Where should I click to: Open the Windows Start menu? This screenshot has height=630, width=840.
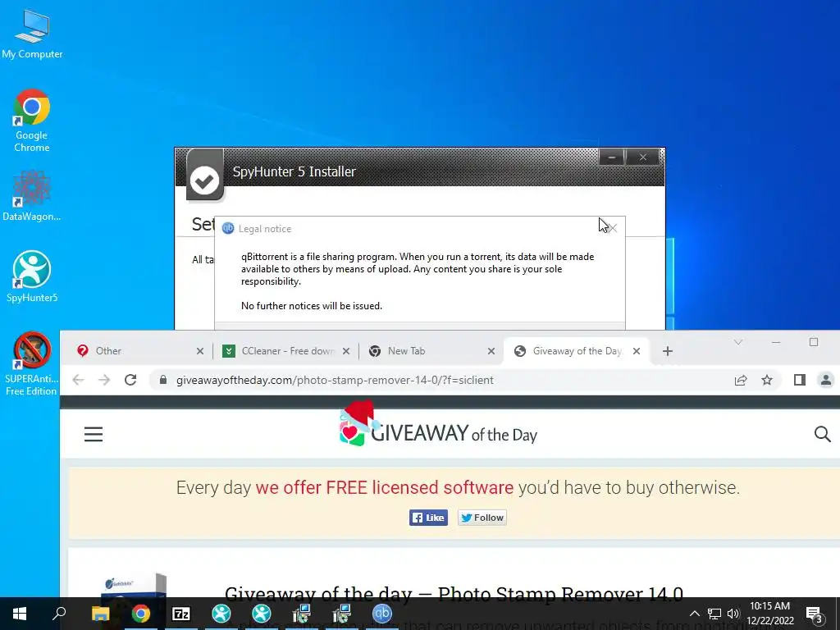[20, 614]
